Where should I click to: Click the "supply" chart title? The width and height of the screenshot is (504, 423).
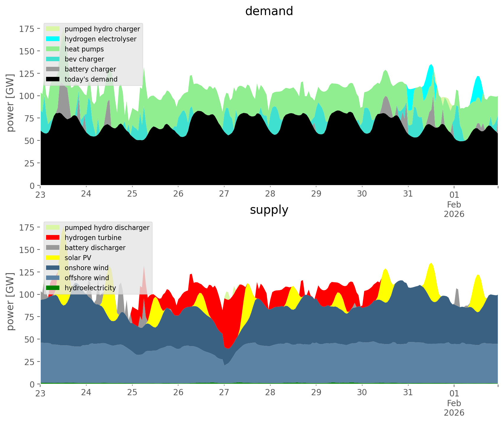269,210
